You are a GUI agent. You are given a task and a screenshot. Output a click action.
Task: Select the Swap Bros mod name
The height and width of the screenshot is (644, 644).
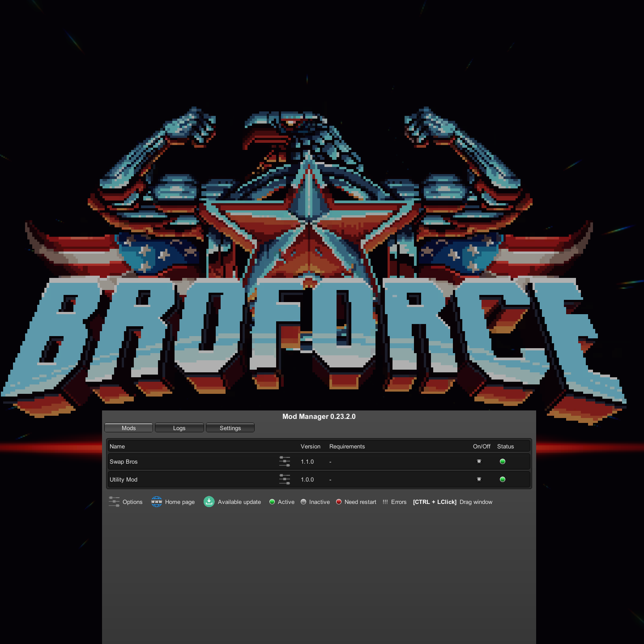(124, 462)
